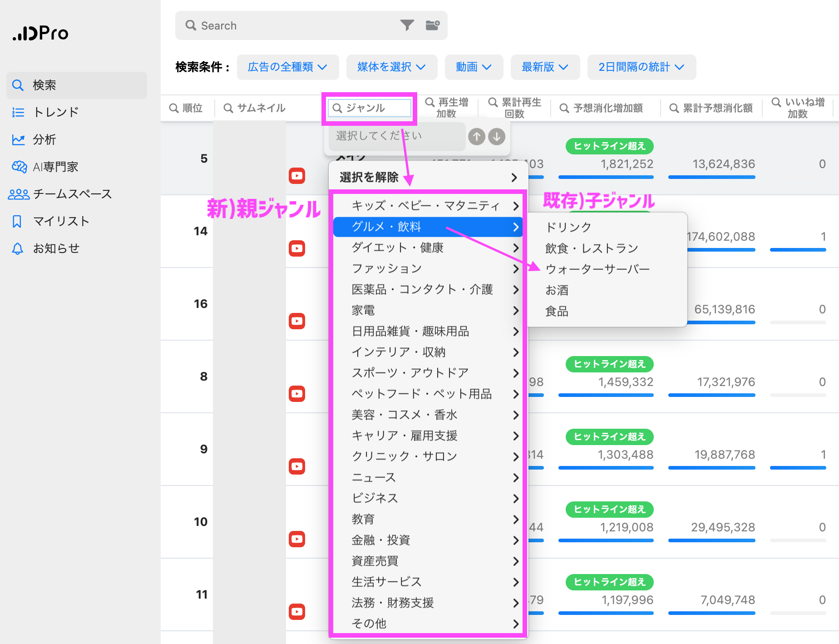Viewport: 839px width, 644px height.
Task: Navigate to チームスペース in the sidebar
Action: [x=72, y=194]
